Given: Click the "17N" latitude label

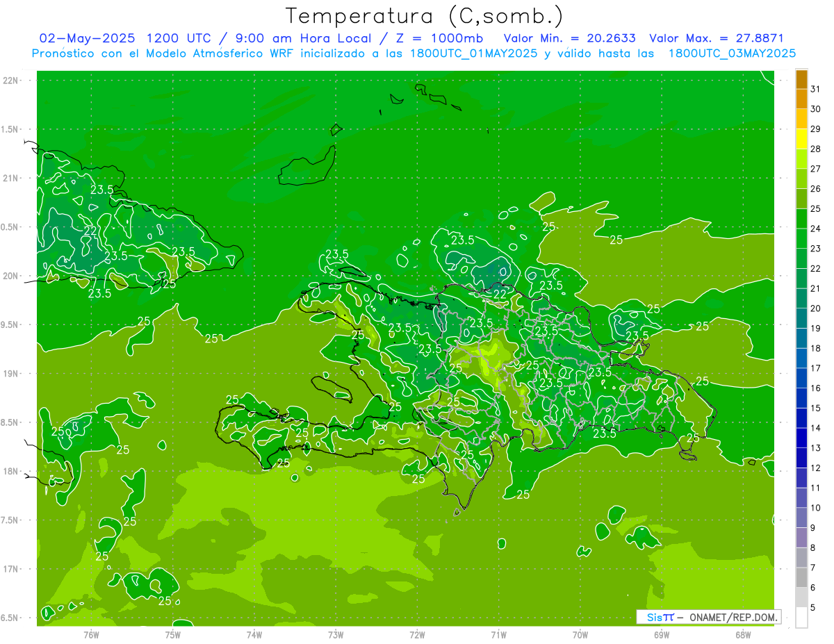Looking at the screenshot, I should 10,570.
